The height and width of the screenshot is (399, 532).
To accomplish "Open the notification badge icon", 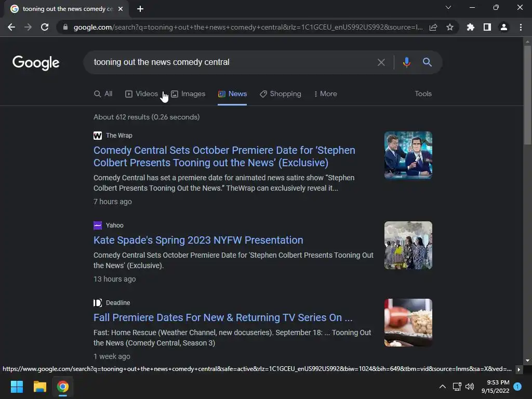I will pyautogui.click(x=517, y=387).
